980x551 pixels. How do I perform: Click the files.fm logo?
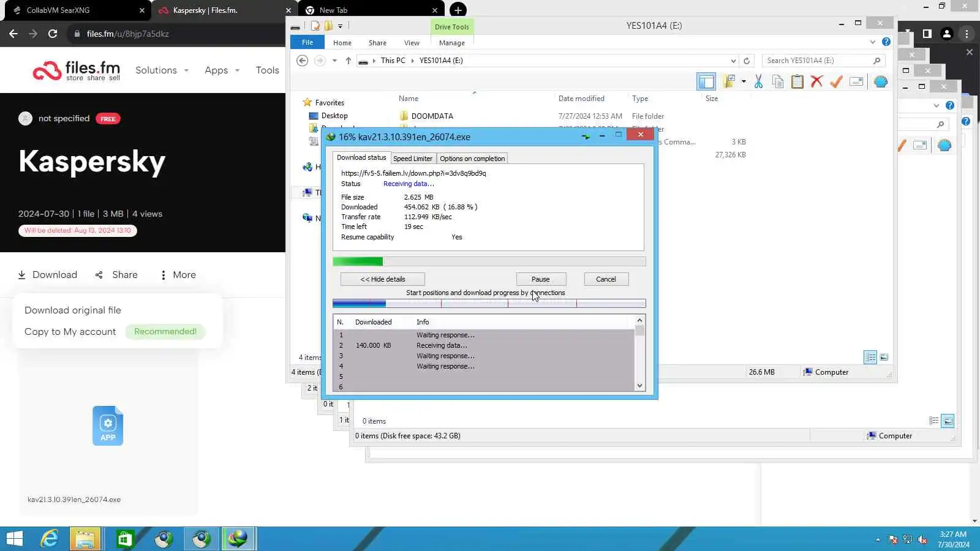77,70
